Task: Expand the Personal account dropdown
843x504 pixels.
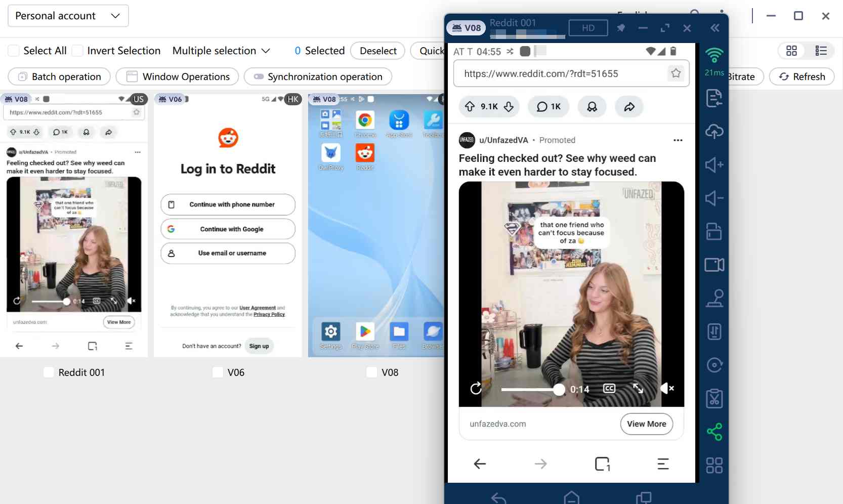Action: [68, 16]
